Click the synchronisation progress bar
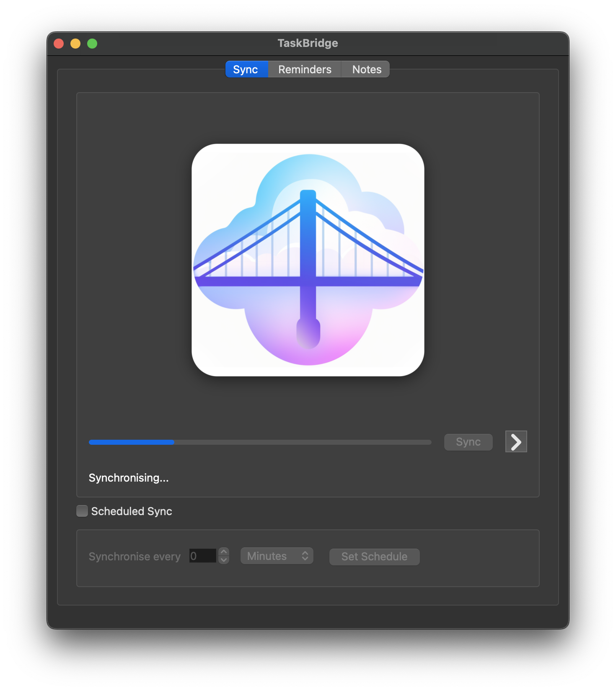Screen dimensions: 616x691 point(260,442)
